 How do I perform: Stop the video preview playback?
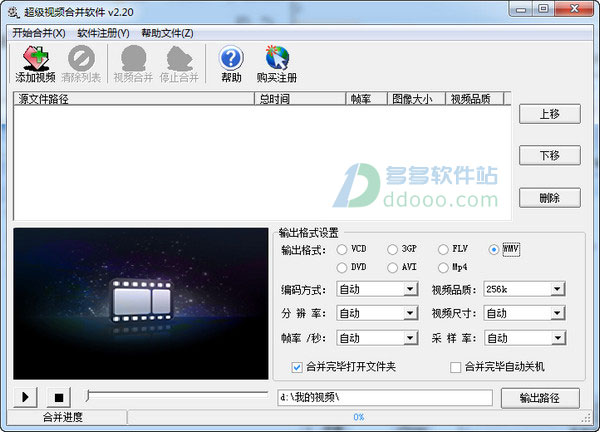pyautogui.click(x=59, y=397)
